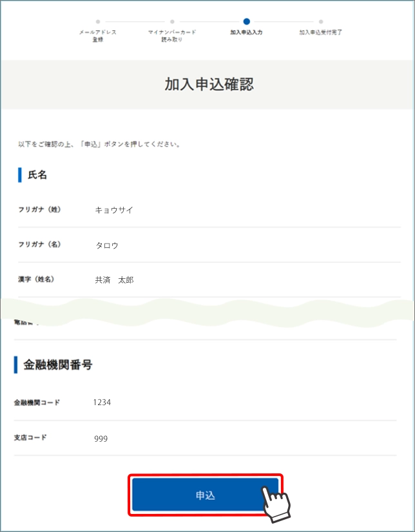This screenshot has width=415, height=532.
Task: Click the step dot above マイナンバーカード読み取り
Action: (172, 22)
